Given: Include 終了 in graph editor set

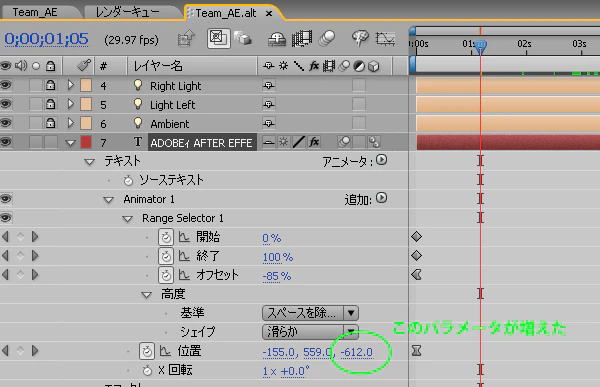Looking at the screenshot, I should point(184,256).
